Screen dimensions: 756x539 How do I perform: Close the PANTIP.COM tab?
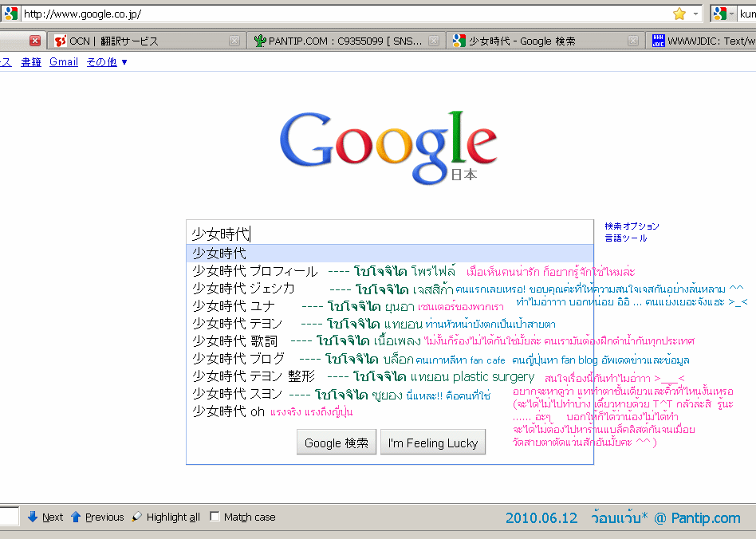433,41
